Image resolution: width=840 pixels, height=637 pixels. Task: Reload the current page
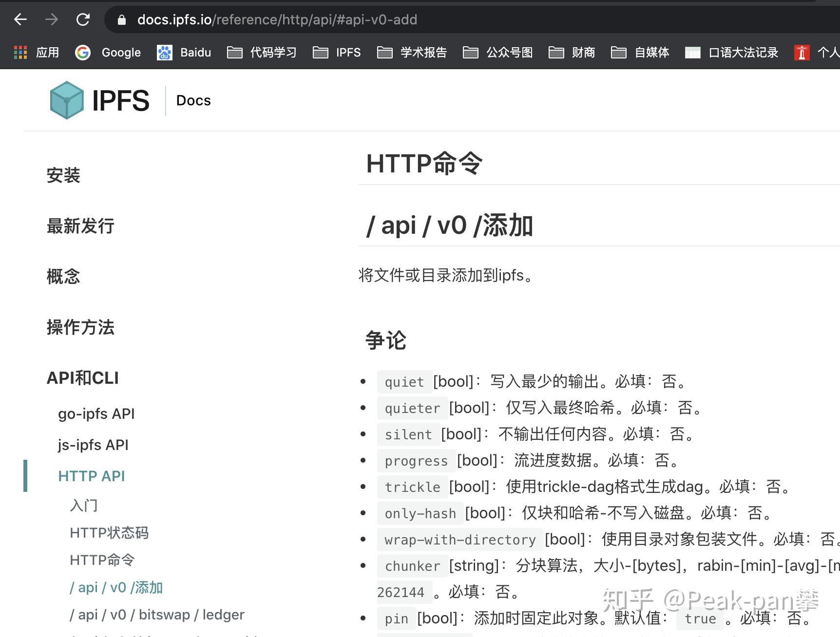click(83, 19)
